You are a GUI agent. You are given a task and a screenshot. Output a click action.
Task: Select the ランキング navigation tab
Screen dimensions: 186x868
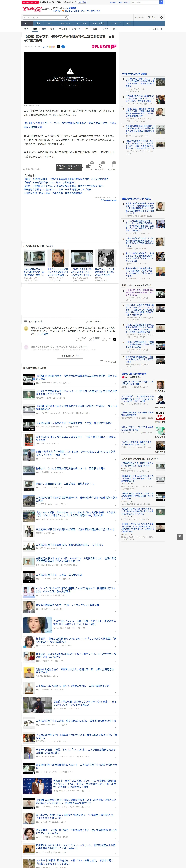(115, 24)
